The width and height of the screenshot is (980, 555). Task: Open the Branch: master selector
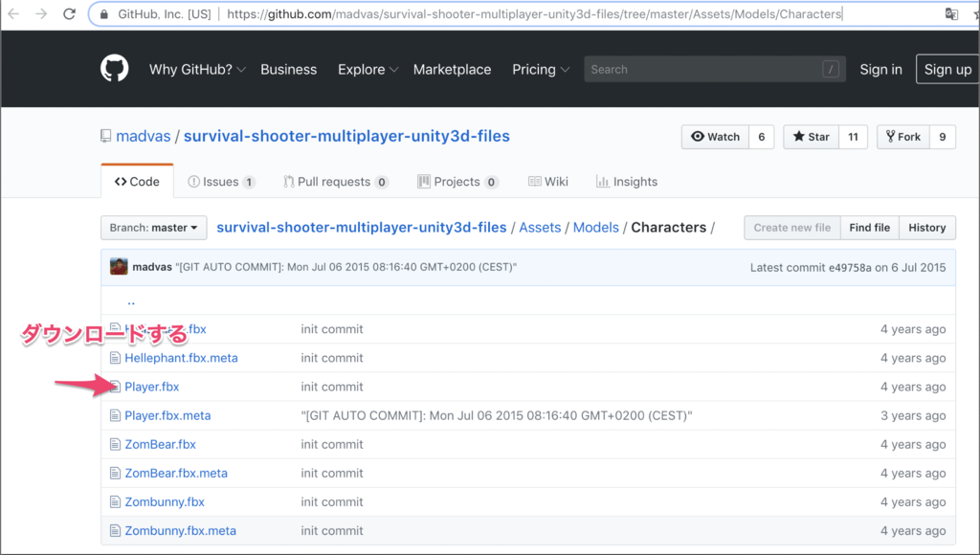pyautogui.click(x=154, y=228)
